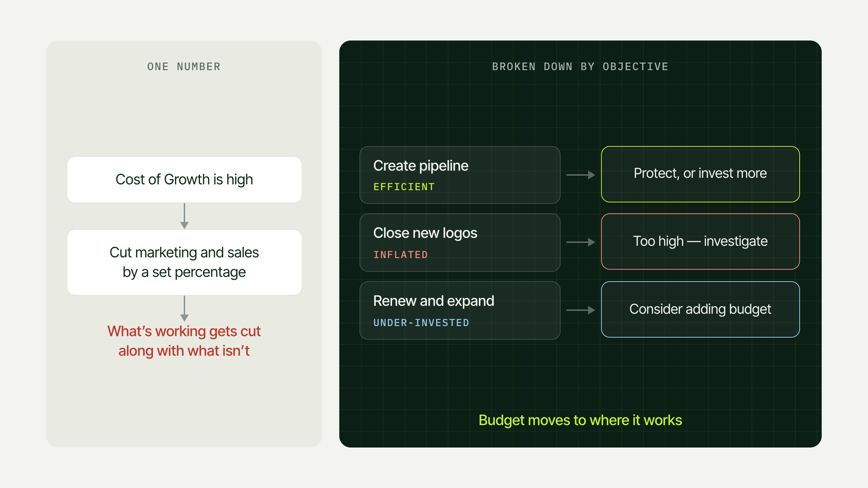Viewport: 868px width, 488px height.
Task: Select the Cut marketing and sales box
Action: (184, 262)
